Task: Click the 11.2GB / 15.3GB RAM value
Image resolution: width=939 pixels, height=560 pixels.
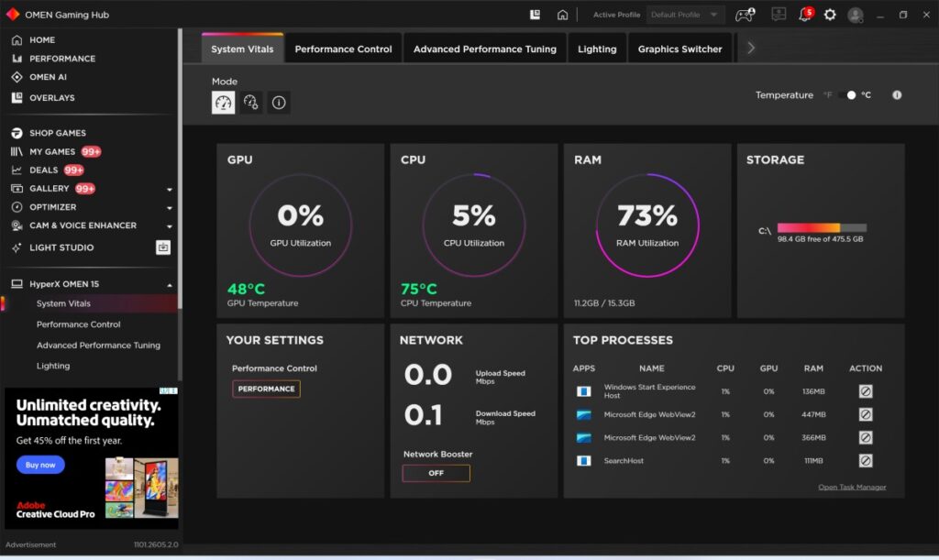Action: [x=604, y=303]
